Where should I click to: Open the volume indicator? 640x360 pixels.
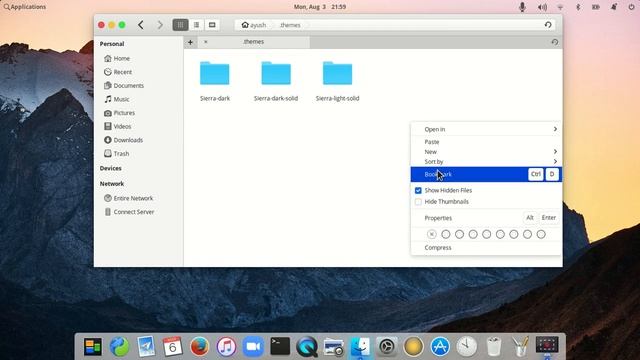click(x=542, y=7)
